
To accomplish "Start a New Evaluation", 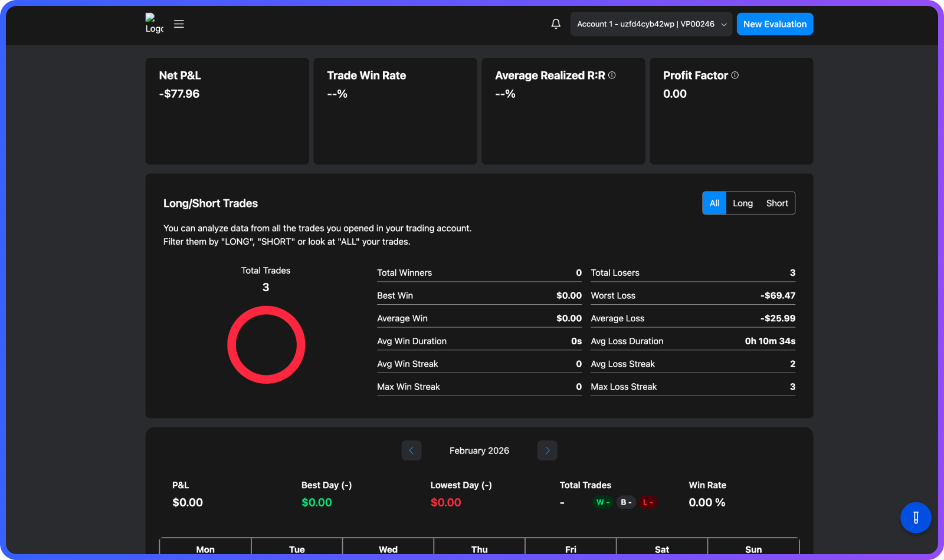I will [x=775, y=24].
